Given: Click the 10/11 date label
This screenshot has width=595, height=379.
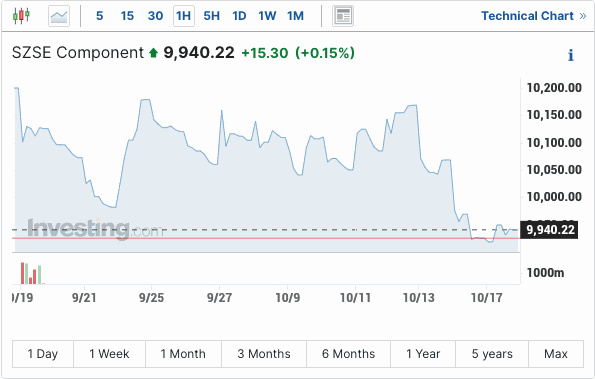Looking at the screenshot, I should pyautogui.click(x=355, y=297).
